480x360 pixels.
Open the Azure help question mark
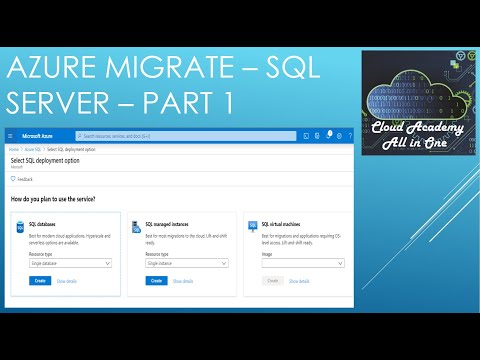pos(350,136)
